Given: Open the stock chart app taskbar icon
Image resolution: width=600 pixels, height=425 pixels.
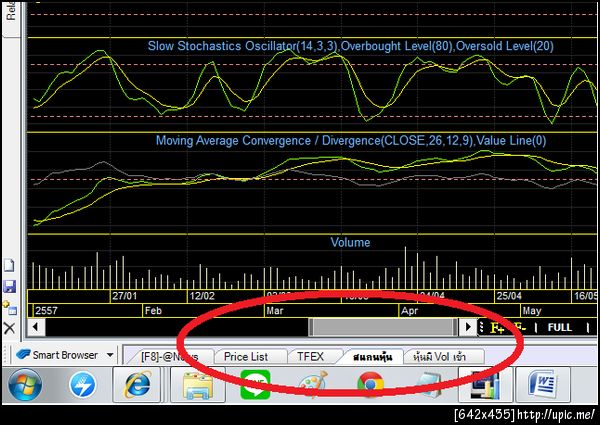Looking at the screenshot, I should [485, 385].
